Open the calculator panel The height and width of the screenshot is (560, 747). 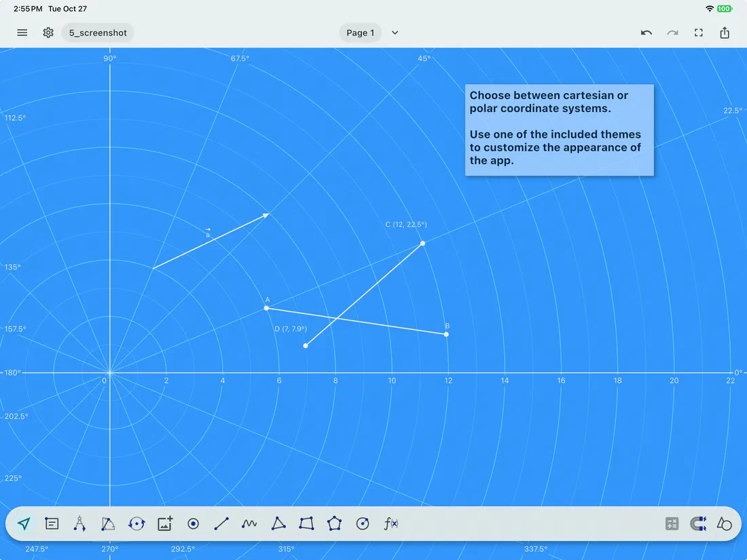(672, 524)
